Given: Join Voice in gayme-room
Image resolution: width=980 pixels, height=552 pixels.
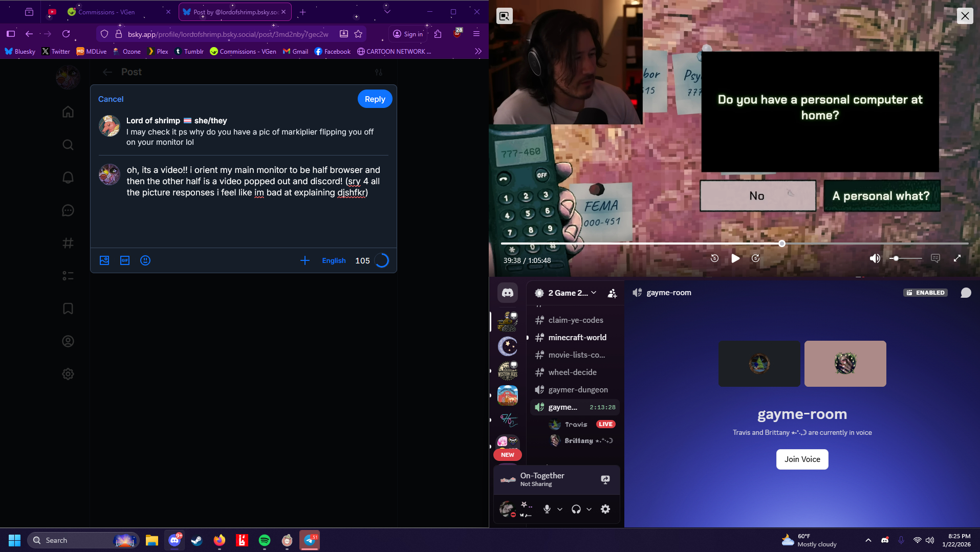Looking at the screenshot, I should click(802, 459).
